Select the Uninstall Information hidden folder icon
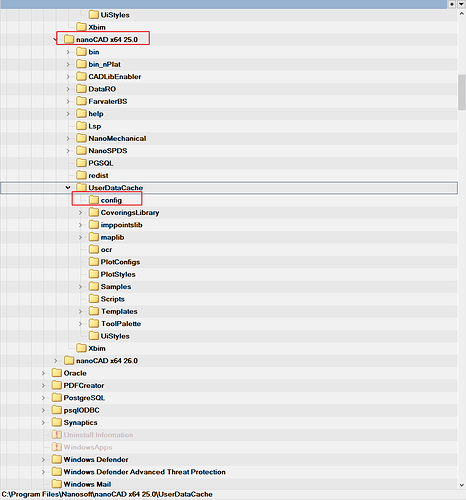Image resolution: width=466 pixels, height=500 pixels. point(57,435)
